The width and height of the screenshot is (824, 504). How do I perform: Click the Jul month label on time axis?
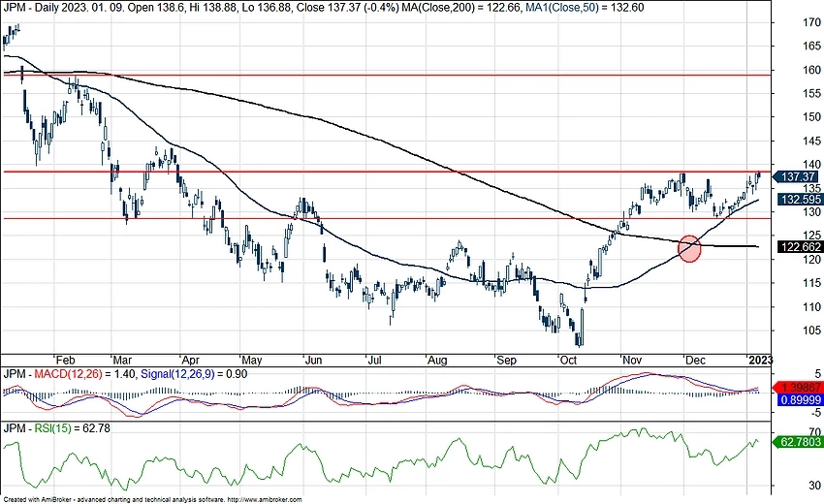[373, 360]
